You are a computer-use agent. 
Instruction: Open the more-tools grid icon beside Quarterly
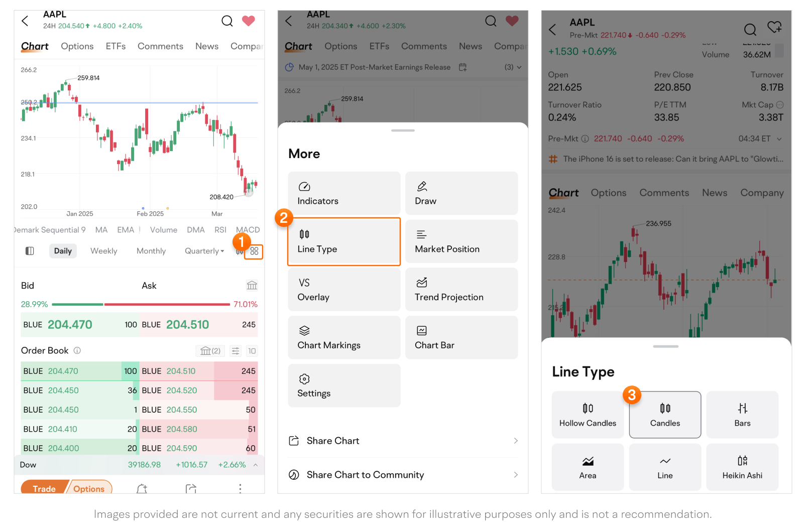[x=254, y=251]
